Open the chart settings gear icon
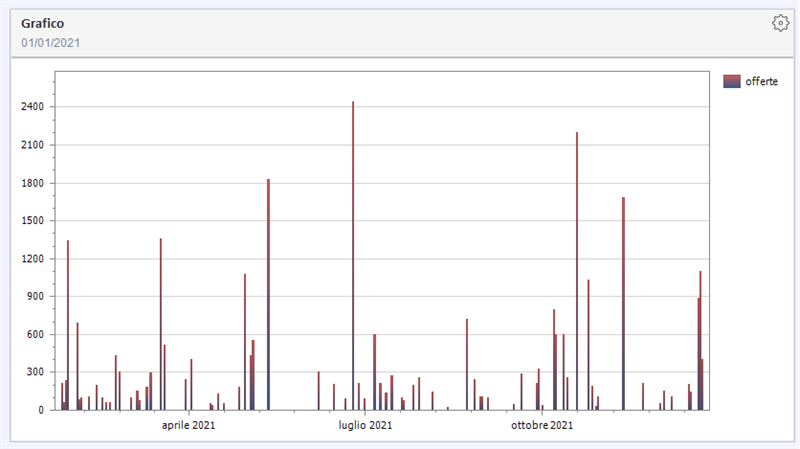The image size is (800, 449). click(x=780, y=23)
